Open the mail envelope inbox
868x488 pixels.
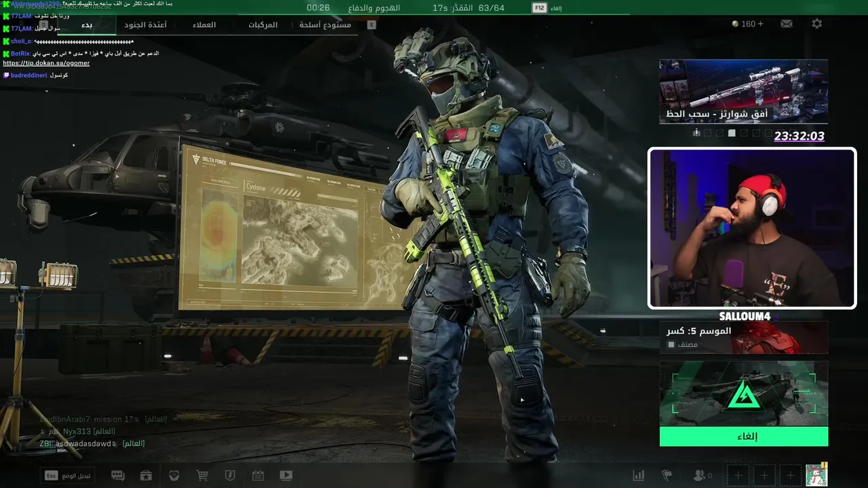(786, 24)
